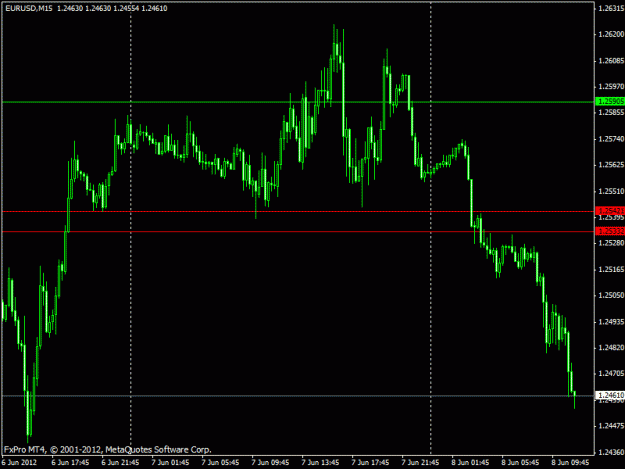
Task: Click the price scale value 1.25740
Action: click(611, 139)
